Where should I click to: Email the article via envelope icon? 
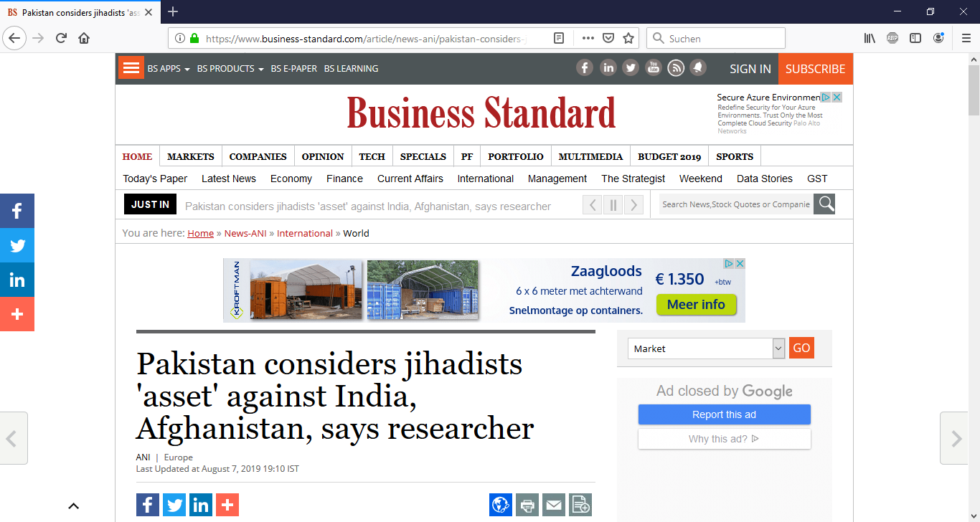(554, 506)
